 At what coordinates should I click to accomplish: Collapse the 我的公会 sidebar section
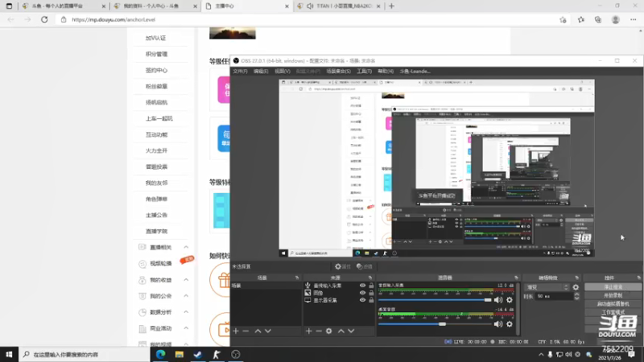pyautogui.click(x=186, y=296)
